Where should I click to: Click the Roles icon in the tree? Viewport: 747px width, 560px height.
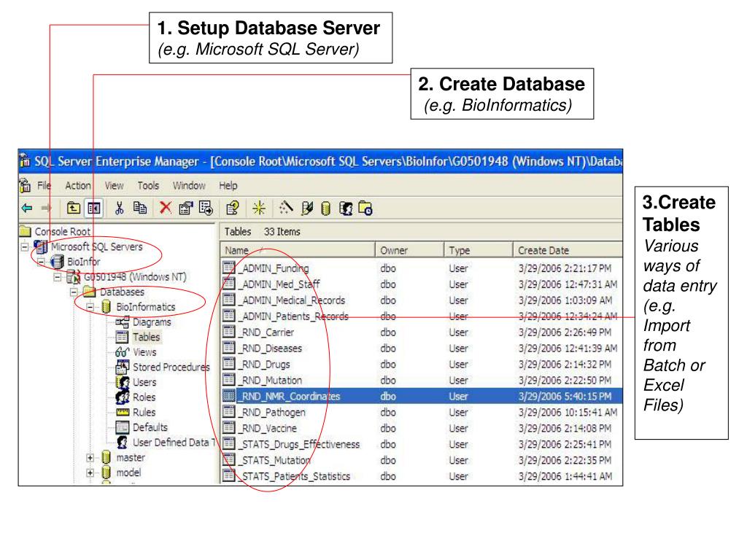coord(123,397)
